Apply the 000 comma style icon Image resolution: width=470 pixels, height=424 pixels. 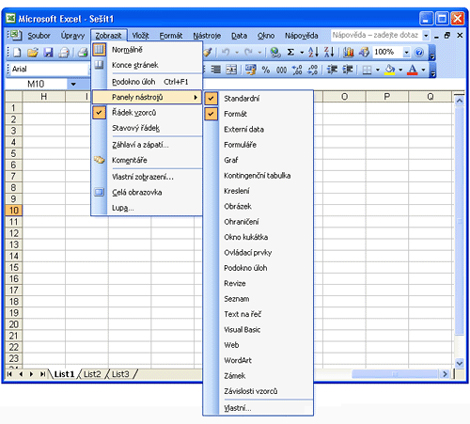(281, 69)
